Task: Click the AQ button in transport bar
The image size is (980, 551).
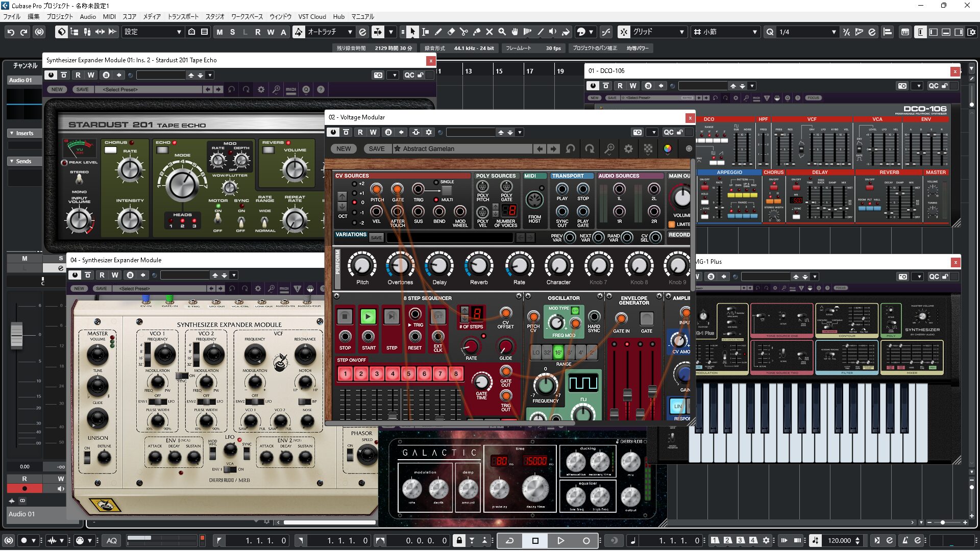Action: pos(112,540)
